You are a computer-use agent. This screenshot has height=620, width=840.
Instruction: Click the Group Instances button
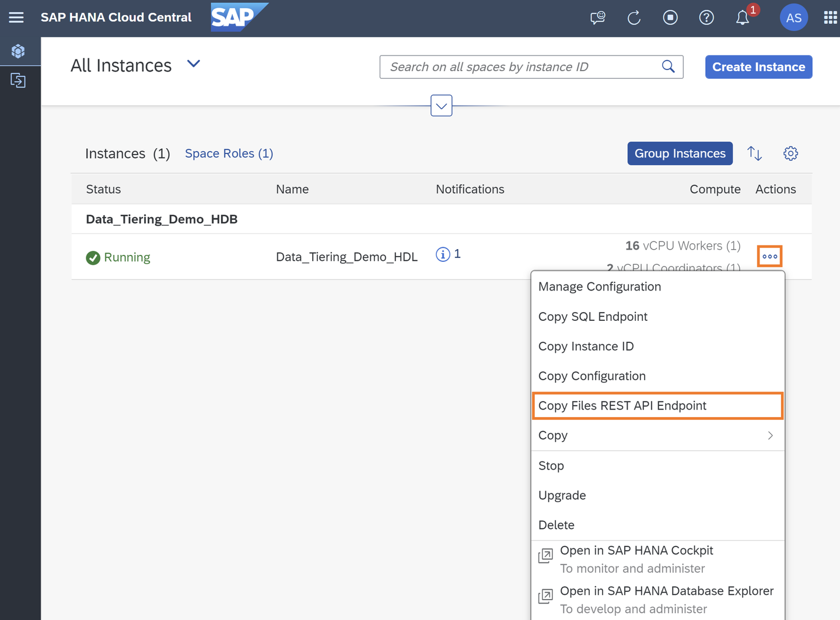click(x=680, y=153)
